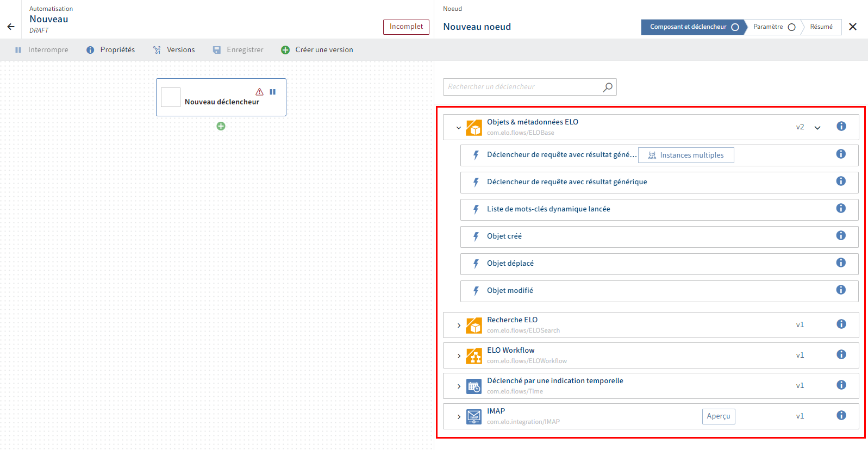The height and width of the screenshot is (450, 868).
Task: Click the lightning icon of Objet modifié
Action: (476, 291)
